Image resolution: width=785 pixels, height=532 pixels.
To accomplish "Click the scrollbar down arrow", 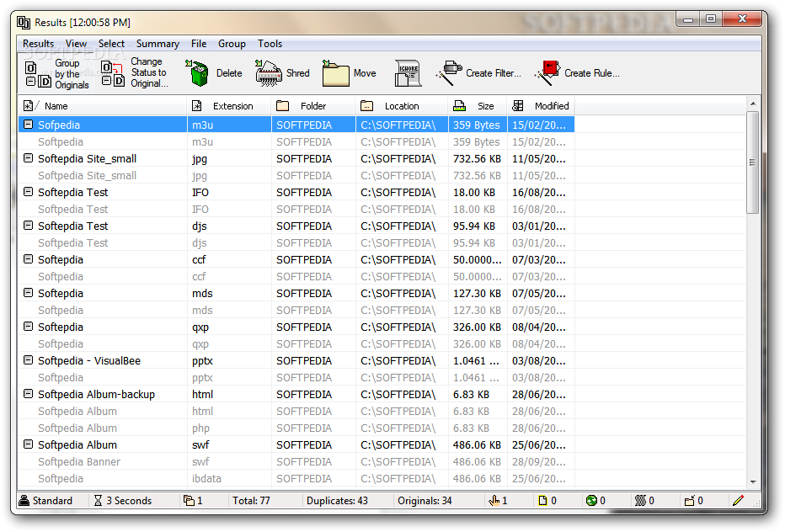I will click(752, 482).
